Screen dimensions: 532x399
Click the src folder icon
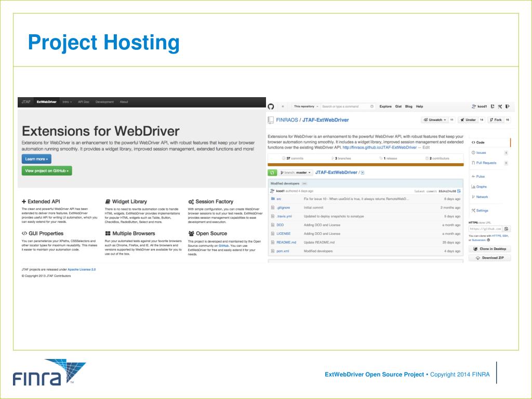273,199
